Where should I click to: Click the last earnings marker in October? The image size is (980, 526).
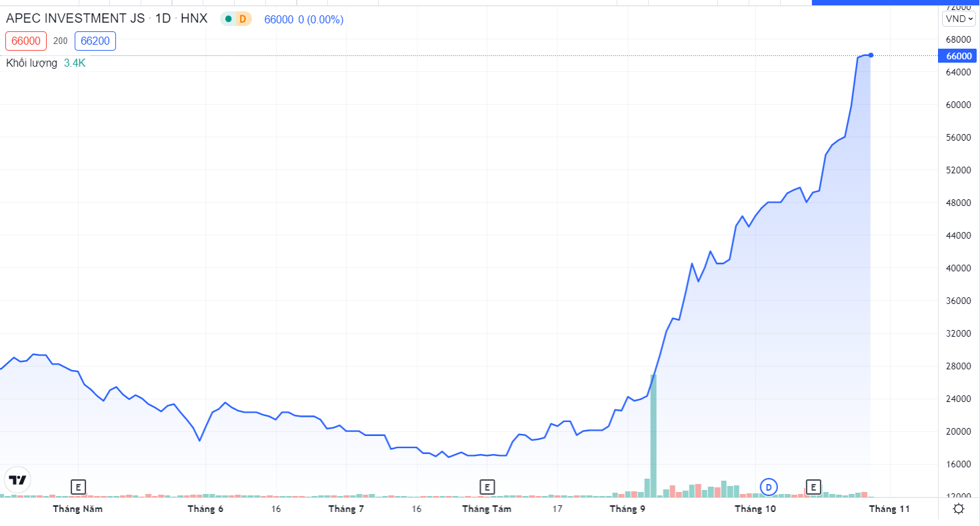813,487
